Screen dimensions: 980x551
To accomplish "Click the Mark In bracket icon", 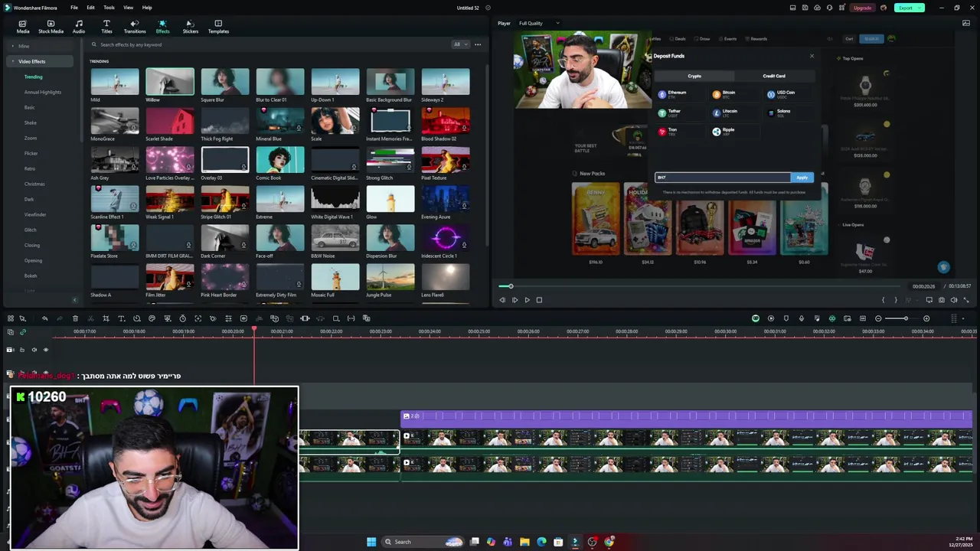I will tap(884, 300).
